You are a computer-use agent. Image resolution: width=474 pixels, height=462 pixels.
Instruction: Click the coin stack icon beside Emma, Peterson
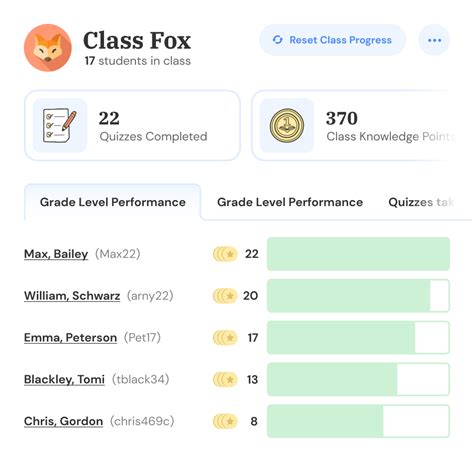click(225, 338)
